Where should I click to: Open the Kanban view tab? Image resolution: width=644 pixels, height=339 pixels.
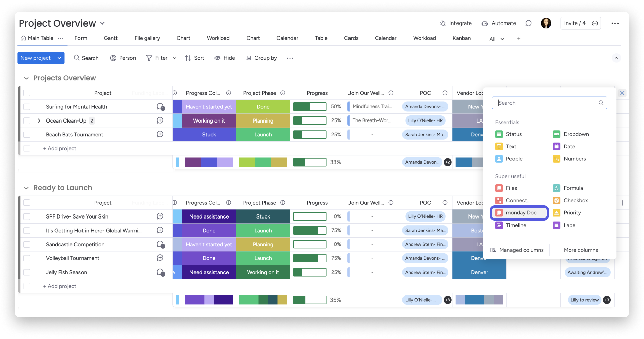click(x=462, y=38)
